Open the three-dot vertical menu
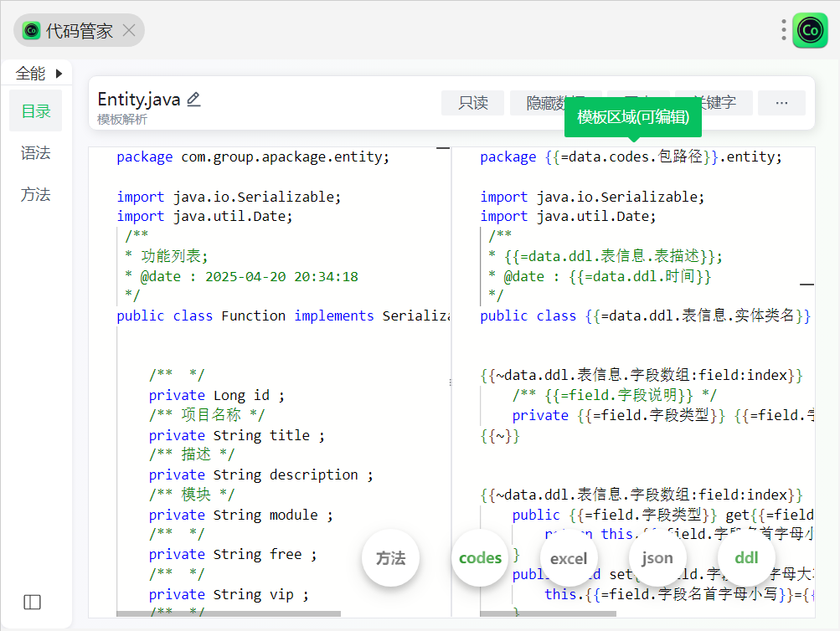 (x=784, y=31)
